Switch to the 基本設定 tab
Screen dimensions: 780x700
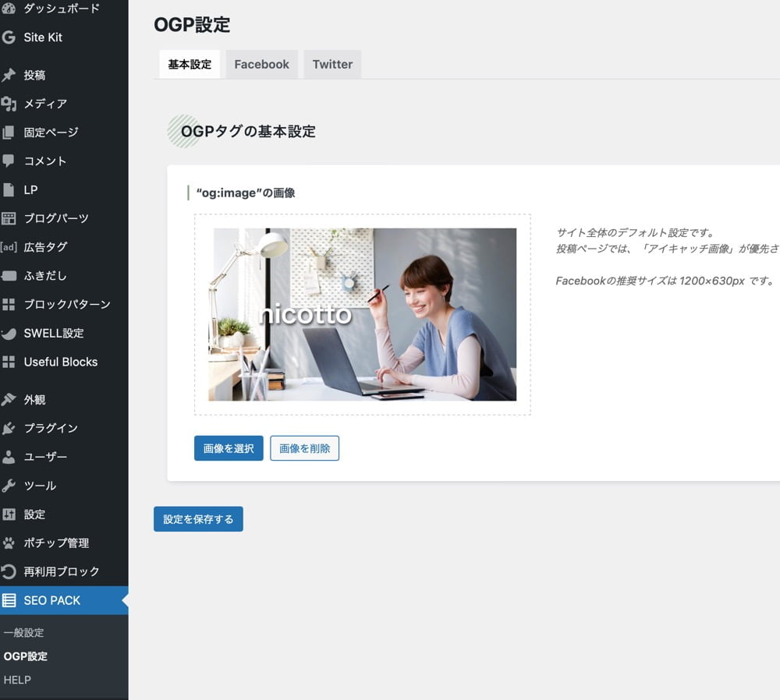pos(190,64)
